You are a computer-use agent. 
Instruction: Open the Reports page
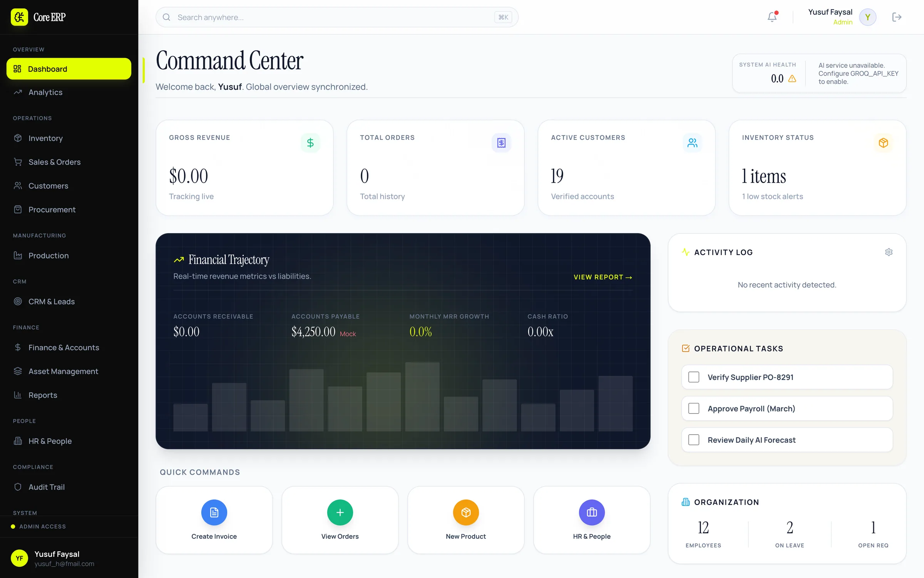click(x=69, y=395)
